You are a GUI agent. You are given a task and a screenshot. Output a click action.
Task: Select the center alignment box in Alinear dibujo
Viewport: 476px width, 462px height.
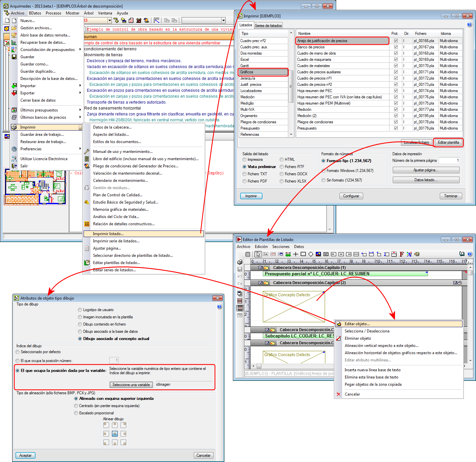115,434
